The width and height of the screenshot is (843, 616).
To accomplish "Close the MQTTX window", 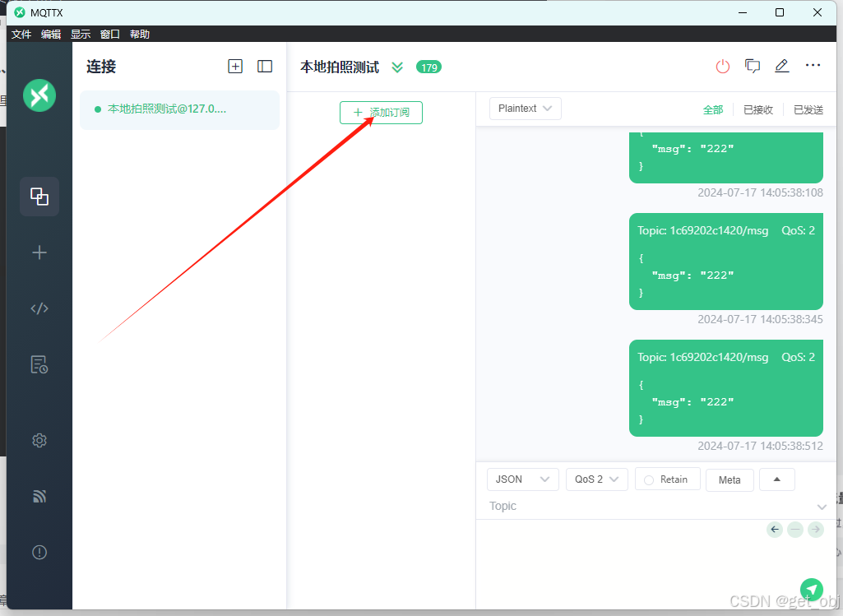I will pyautogui.click(x=818, y=12).
